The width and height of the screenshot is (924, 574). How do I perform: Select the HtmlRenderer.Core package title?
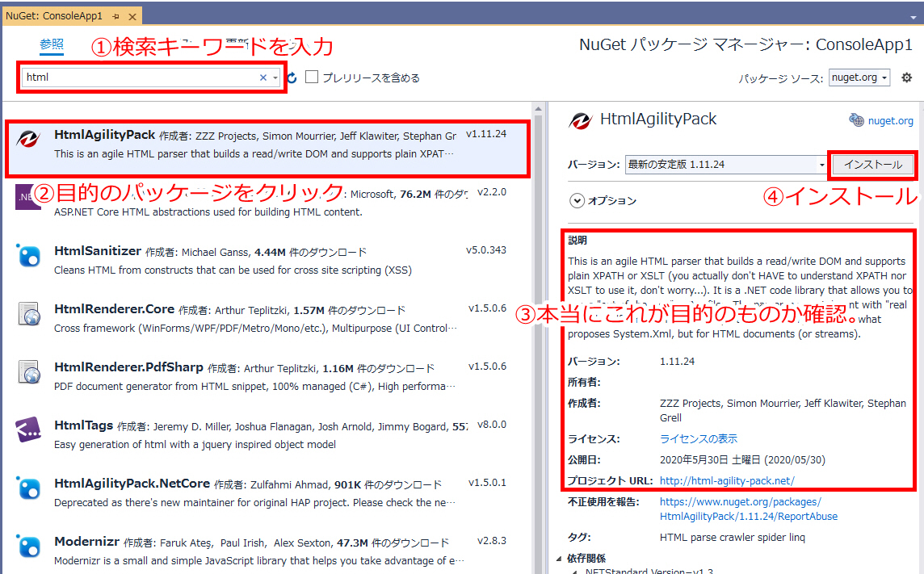click(115, 309)
